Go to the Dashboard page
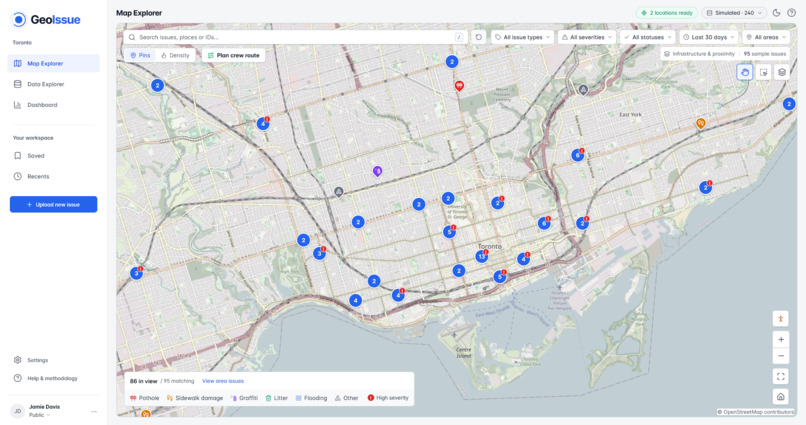Screen dimensions: 806x425 53,105
